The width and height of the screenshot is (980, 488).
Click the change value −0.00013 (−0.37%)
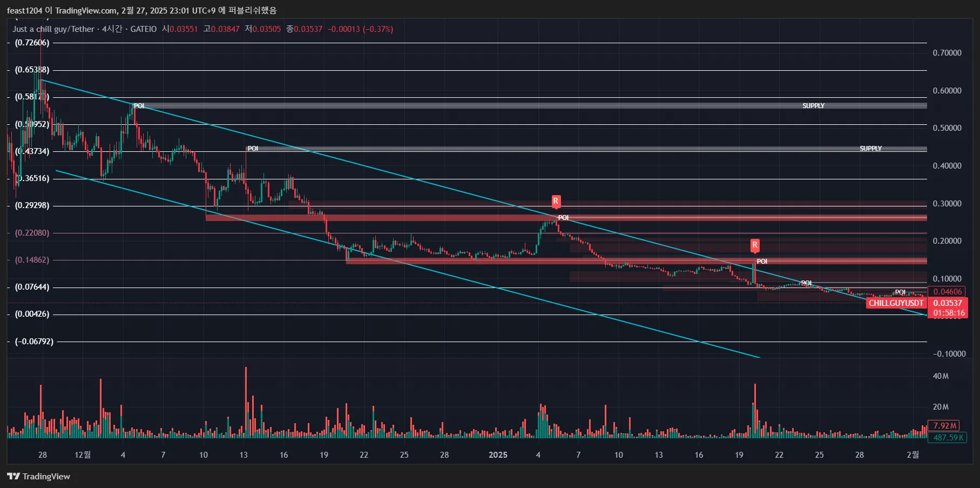point(360,29)
